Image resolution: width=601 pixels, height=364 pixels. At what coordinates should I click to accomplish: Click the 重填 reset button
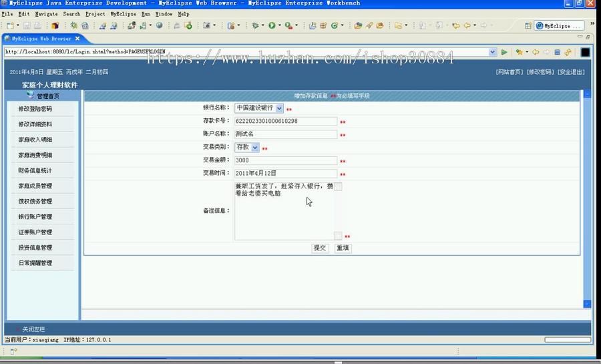coord(343,248)
